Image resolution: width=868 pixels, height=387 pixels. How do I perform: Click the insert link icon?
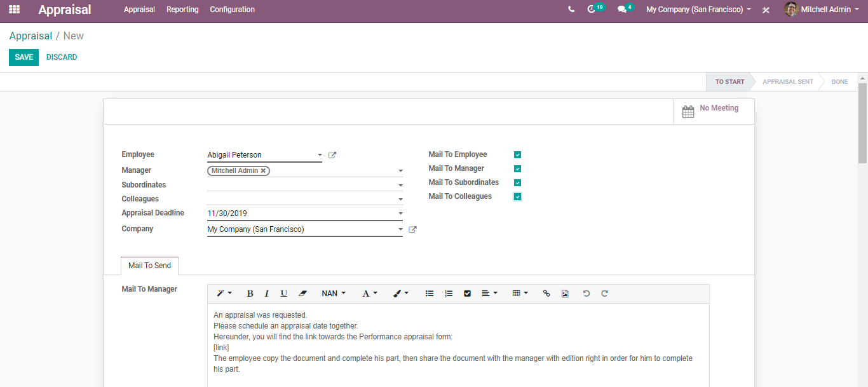pos(546,294)
